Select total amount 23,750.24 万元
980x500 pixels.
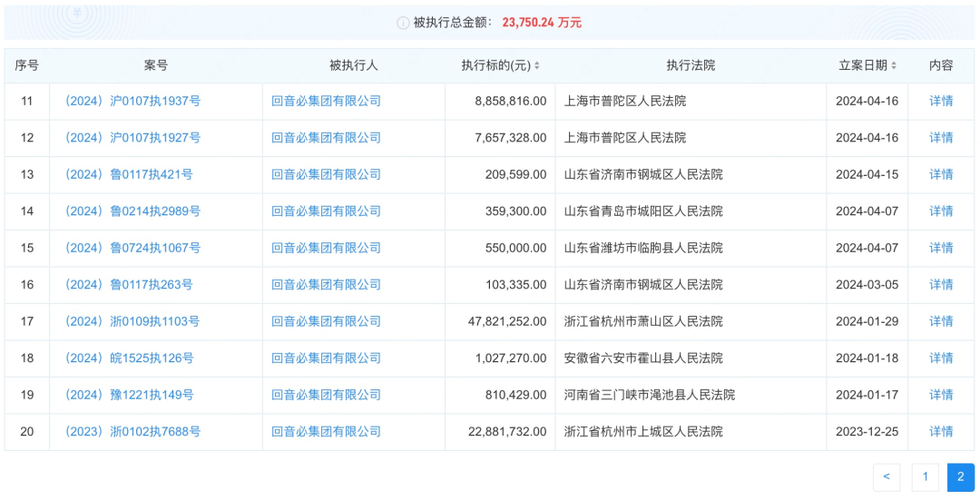(542, 23)
